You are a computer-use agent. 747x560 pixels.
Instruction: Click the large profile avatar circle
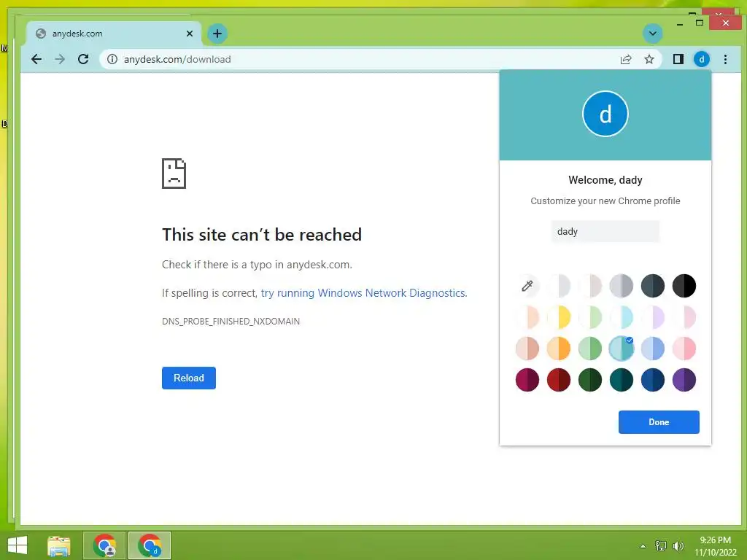coord(605,114)
